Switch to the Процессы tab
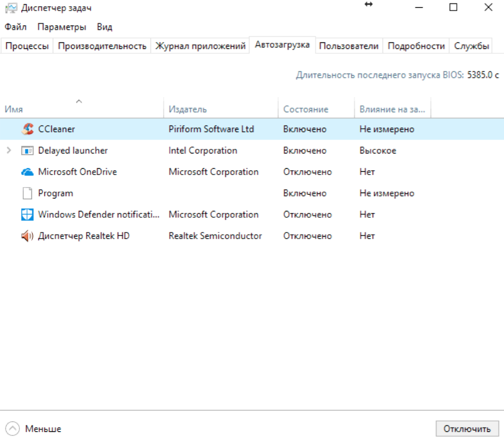The image size is (504, 444). (x=27, y=46)
